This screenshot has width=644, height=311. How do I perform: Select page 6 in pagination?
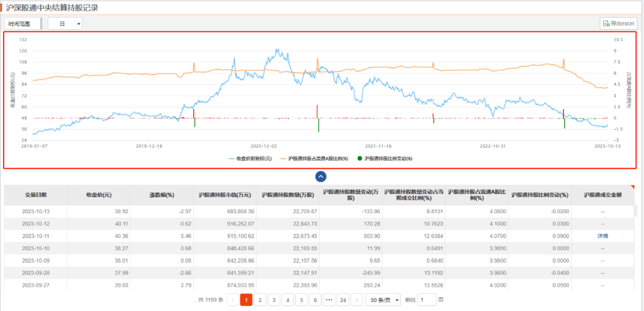[x=315, y=300]
